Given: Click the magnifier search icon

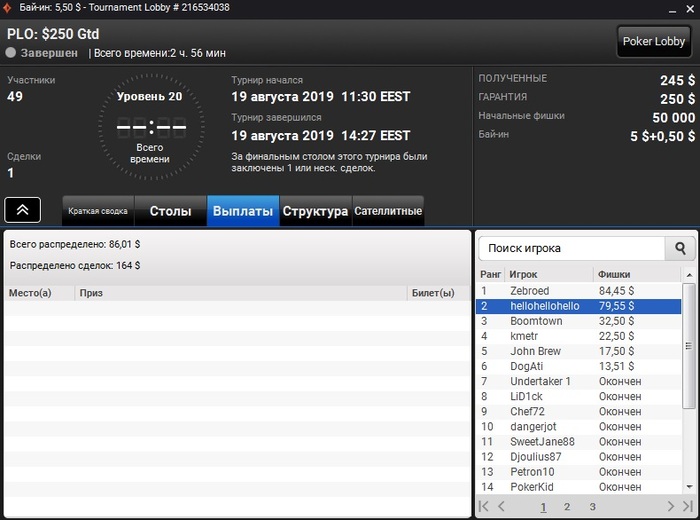Looking at the screenshot, I should [x=680, y=248].
